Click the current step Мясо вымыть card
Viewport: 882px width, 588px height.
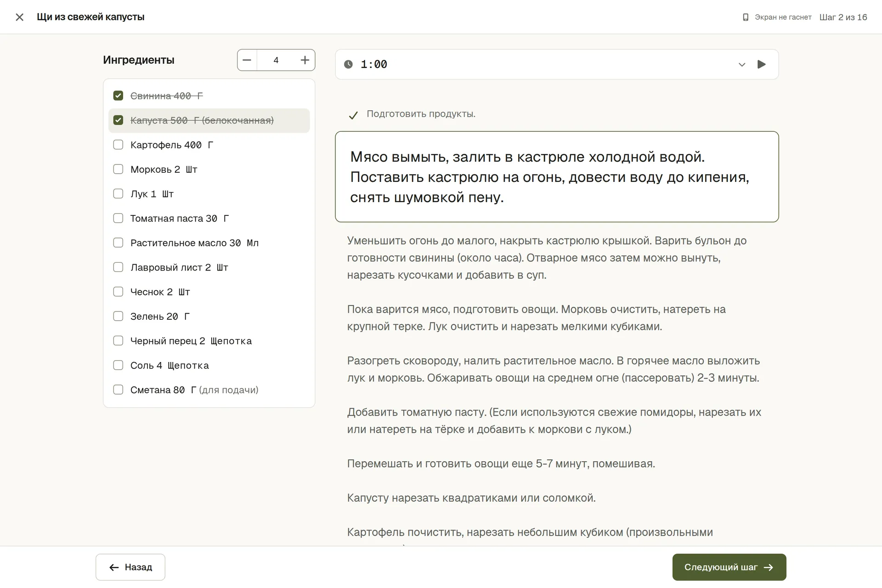tap(557, 177)
